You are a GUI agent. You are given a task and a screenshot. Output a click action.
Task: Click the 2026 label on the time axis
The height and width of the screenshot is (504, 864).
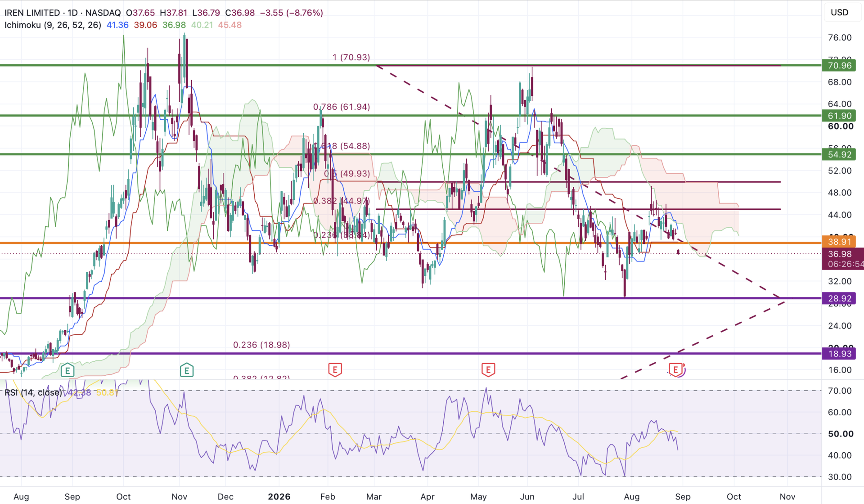click(279, 496)
